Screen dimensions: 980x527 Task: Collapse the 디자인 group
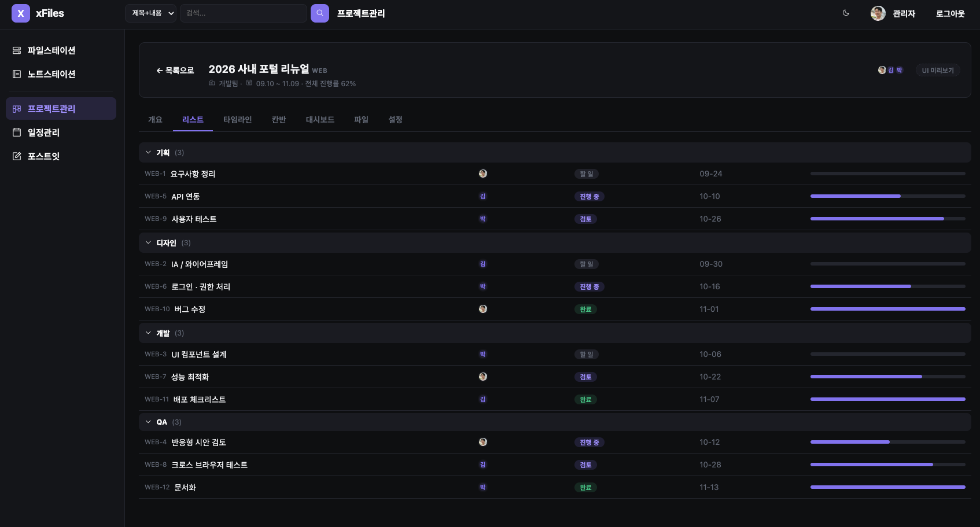point(148,243)
